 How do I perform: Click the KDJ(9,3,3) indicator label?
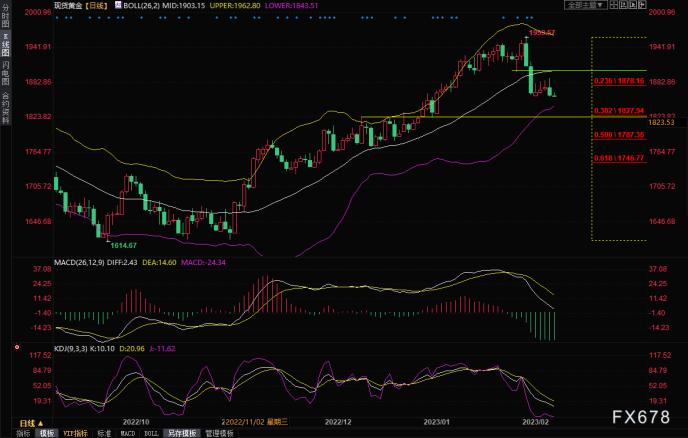coord(71,349)
